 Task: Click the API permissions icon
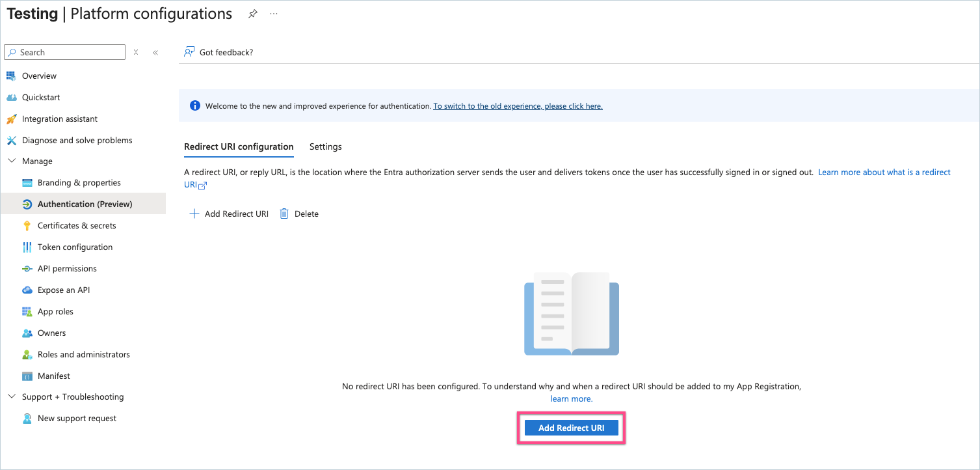[x=27, y=269]
